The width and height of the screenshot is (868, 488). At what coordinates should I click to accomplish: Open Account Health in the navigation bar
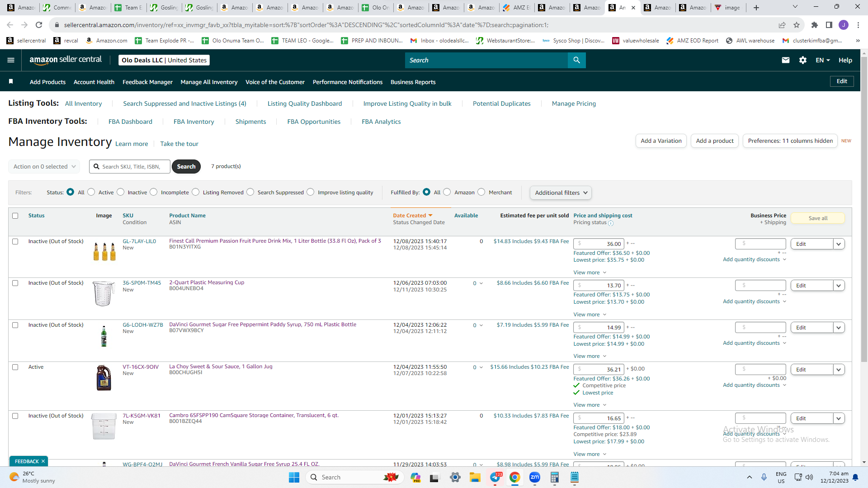[94, 82]
